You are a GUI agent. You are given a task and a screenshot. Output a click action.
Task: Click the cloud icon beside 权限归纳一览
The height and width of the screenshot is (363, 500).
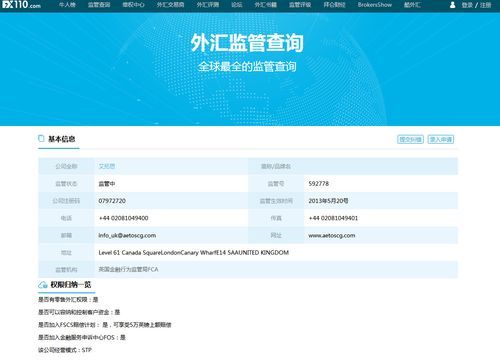click(43, 285)
